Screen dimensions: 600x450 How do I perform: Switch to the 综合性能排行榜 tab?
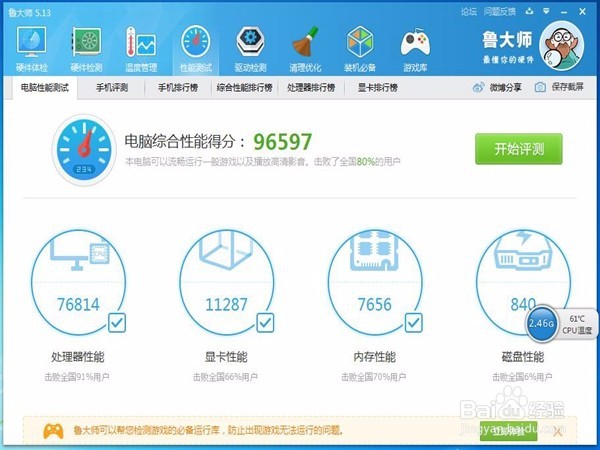pyautogui.click(x=245, y=88)
